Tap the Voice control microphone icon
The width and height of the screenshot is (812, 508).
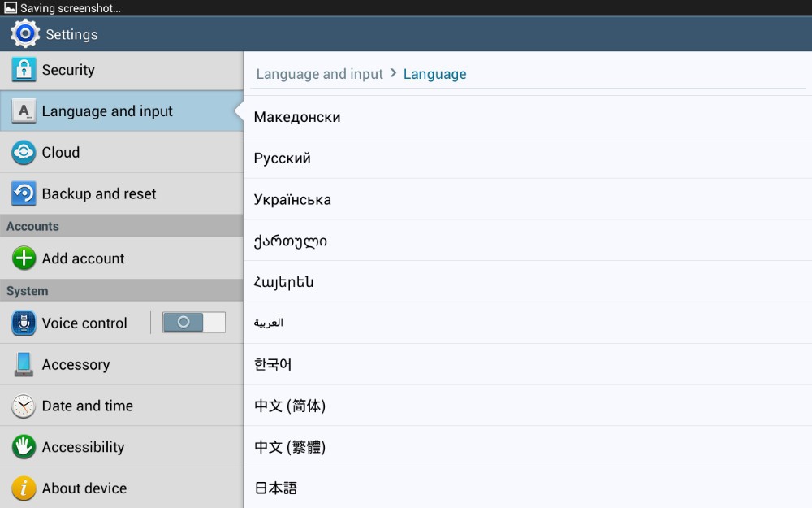(x=24, y=323)
